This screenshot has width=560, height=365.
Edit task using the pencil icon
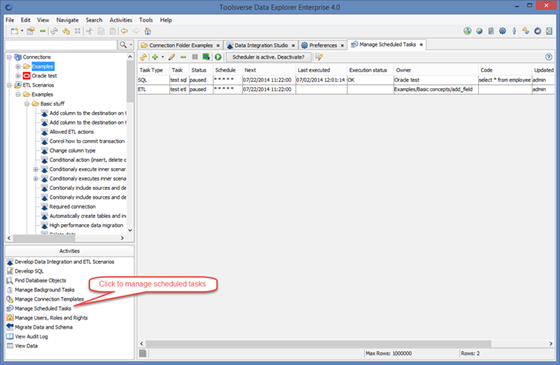pyautogui.click(x=172, y=57)
